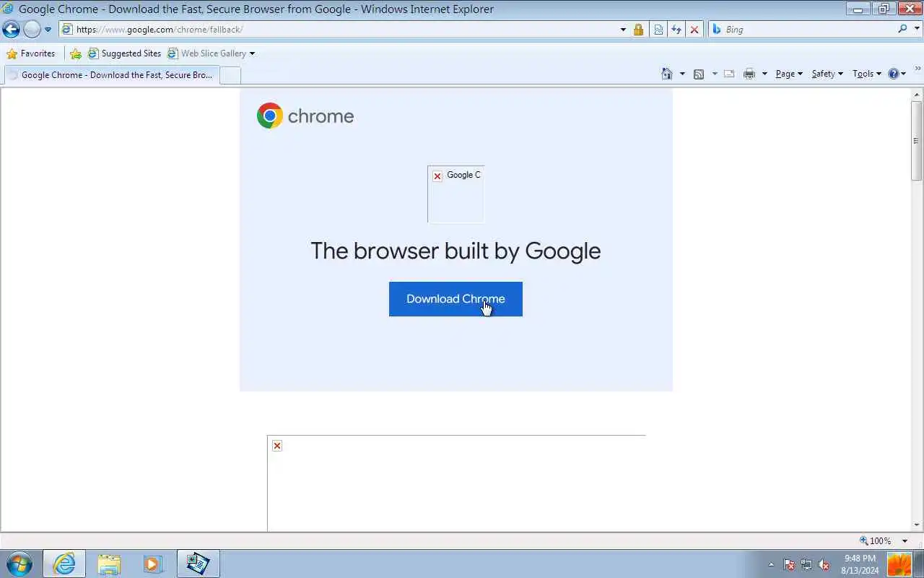Expand the feeds dropdown arrow

(x=715, y=74)
